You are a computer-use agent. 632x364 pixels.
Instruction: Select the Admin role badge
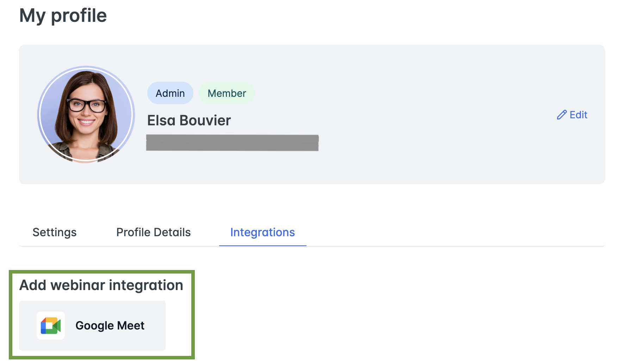click(x=170, y=93)
